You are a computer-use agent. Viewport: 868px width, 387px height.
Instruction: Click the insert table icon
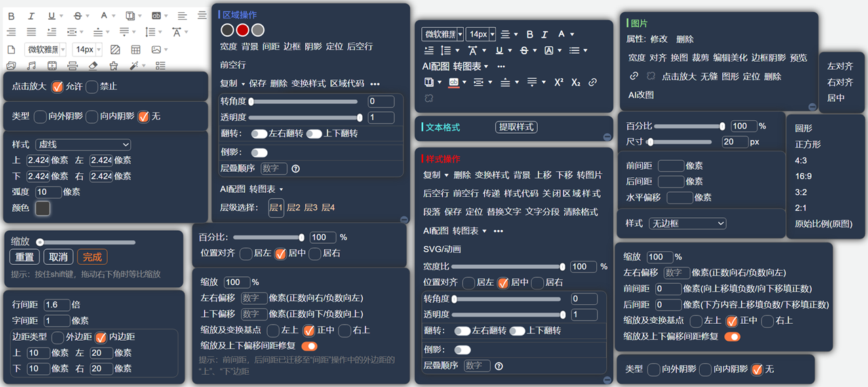point(136,50)
